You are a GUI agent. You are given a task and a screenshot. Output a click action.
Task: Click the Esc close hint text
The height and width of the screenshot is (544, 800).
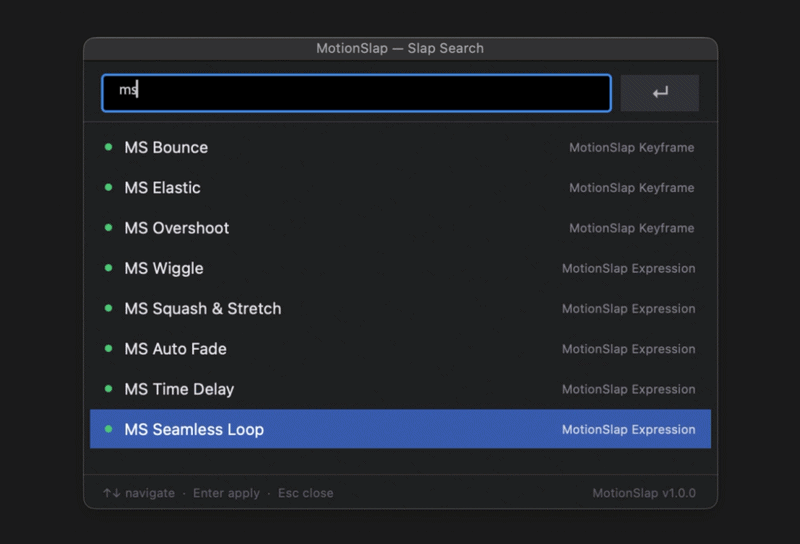coord(306,493)
